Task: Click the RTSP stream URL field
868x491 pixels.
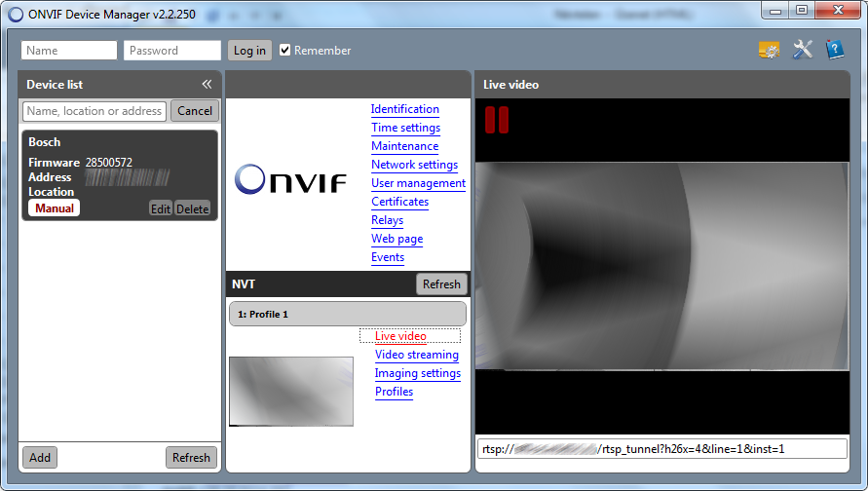Action: 662,449
